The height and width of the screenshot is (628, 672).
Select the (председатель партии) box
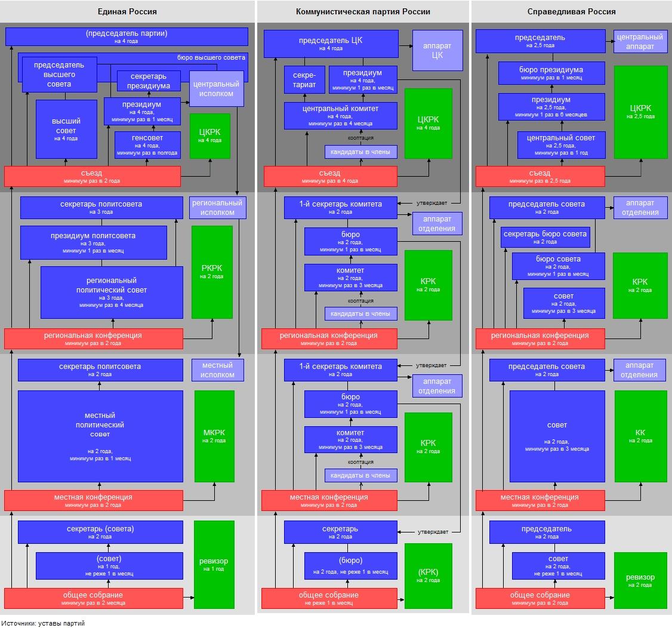pyautogui.click(x=127, y=36)
